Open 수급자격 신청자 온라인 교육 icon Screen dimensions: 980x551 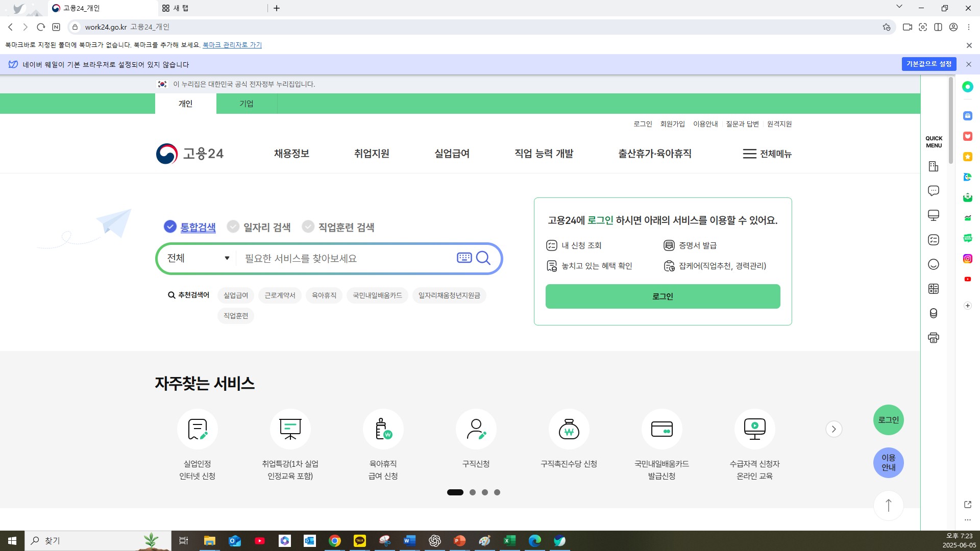click(755, 429)
